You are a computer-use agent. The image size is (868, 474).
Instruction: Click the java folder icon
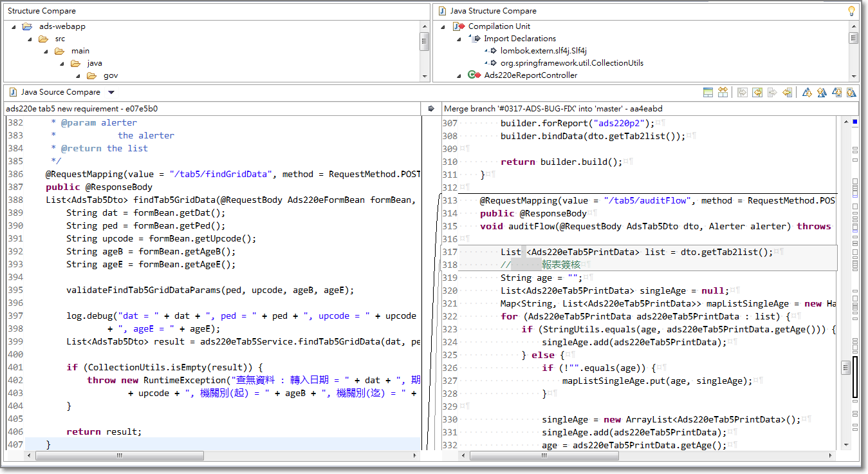(x=75, y=63)
